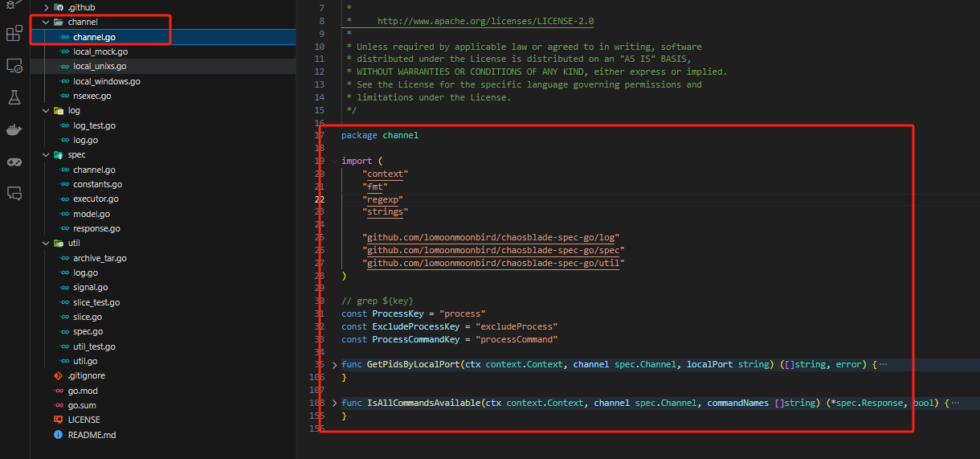Open the Docker whale view
This screenshot has width=980, height=459.
point(14,129)
